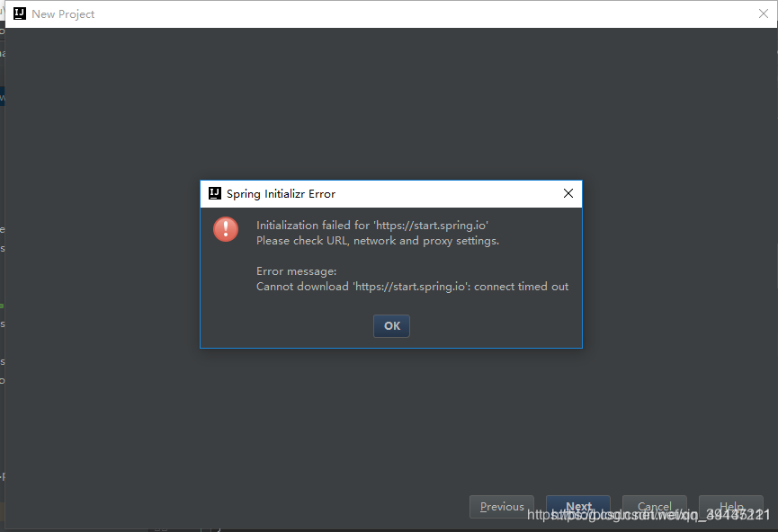Click the 'Error message:' label
778x532 pixels.
coord(296,271)
